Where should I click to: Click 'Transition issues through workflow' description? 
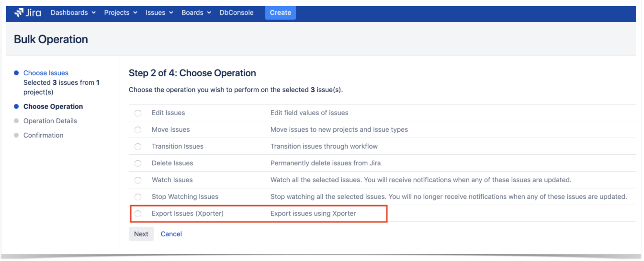coord(324,146)
